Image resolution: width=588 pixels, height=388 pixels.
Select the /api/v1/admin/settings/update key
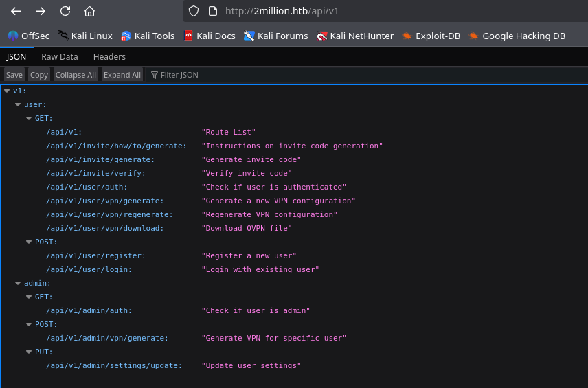pos(114,365)
